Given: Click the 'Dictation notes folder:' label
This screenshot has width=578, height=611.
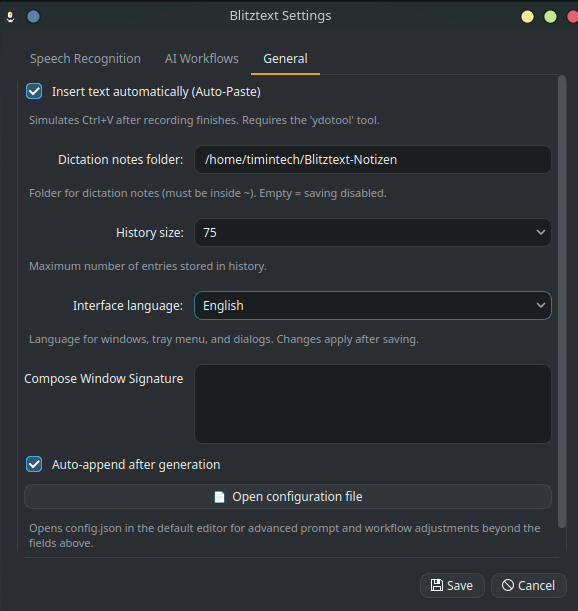Looking at the screenshot, I should pos(120,160).
